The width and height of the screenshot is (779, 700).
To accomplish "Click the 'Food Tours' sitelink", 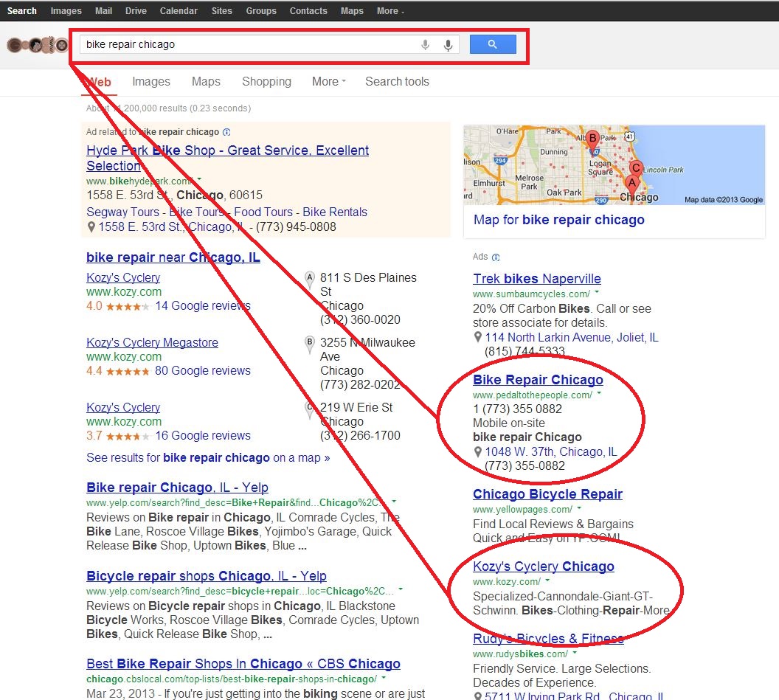I will 263,212.
